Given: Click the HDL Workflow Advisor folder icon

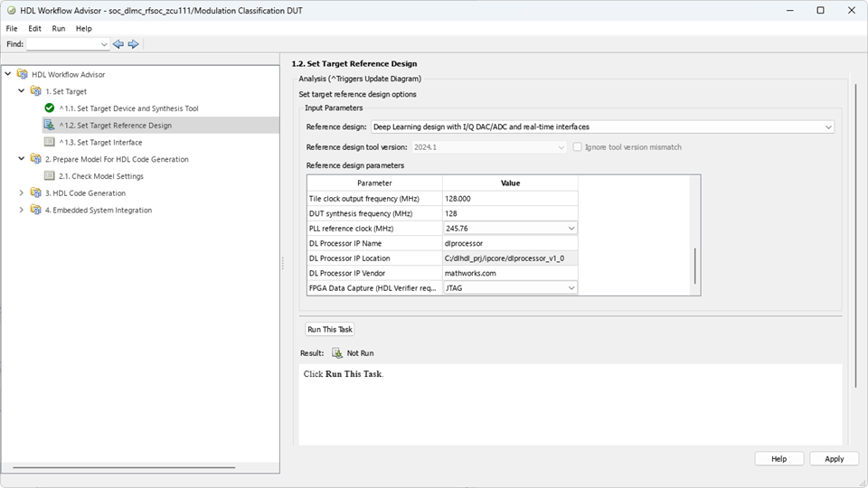Looking at the screenshot, I should (23, 74).
